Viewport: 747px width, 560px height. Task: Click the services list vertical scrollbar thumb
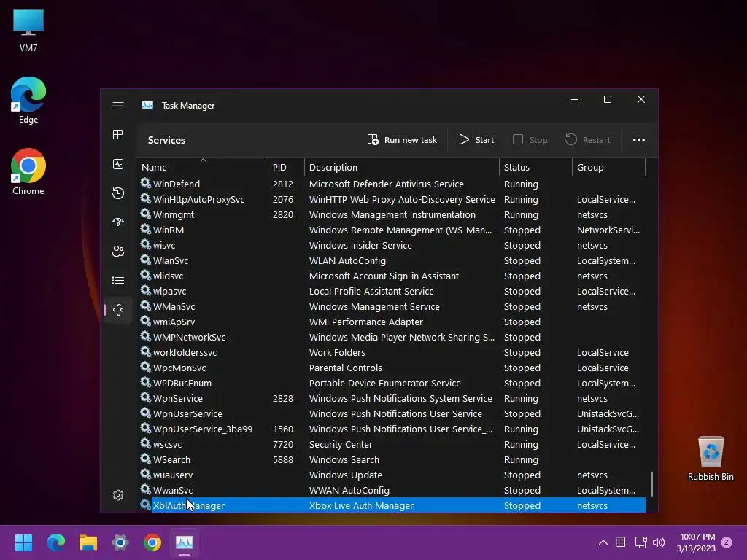[x=651, y=484]
